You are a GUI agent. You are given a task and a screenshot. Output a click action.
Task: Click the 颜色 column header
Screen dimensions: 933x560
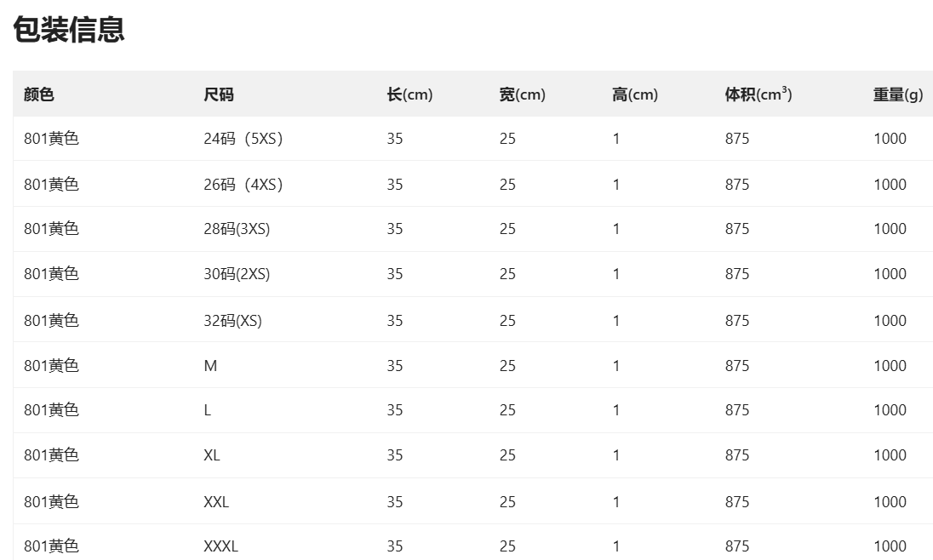tap(39, 94)
